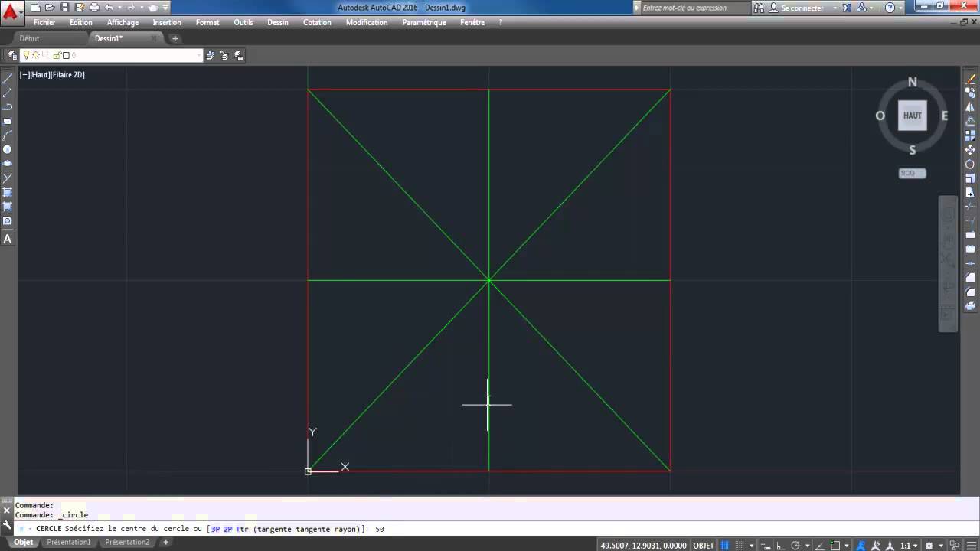The image size is (980, 551).
Task: Open the Layer Properties Manager
Action: (11, 55)
